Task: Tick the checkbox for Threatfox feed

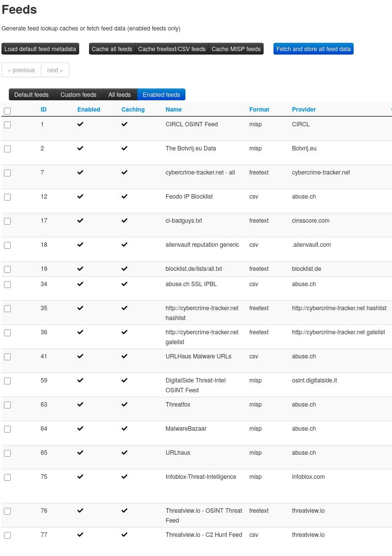Action: coord(7,405)
